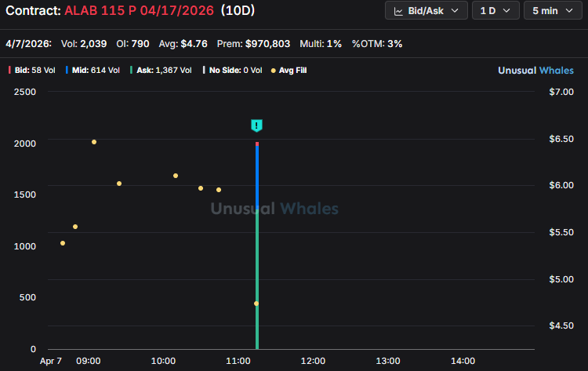Click the Vol: 2,039 stat

click(84, 44)
